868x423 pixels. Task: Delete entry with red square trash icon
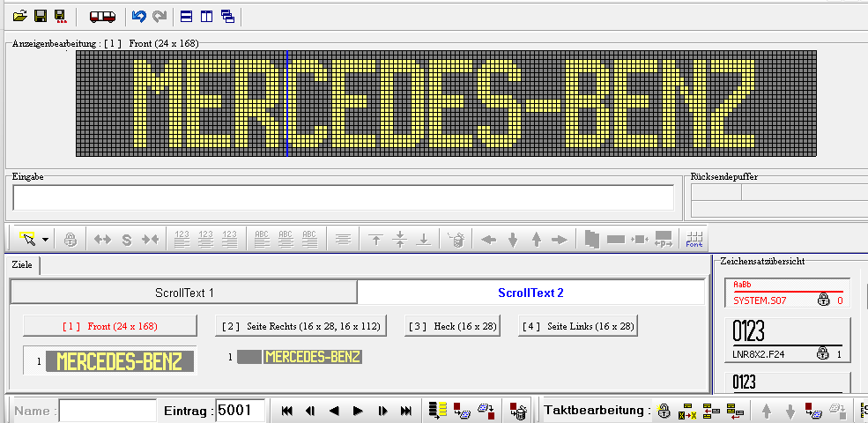point(518,411)
